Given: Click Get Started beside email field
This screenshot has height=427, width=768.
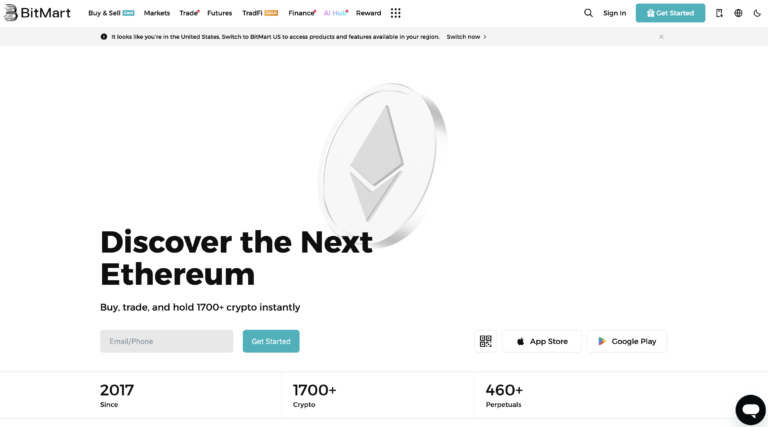Looking at the screenshot, I should coord(271,341).
